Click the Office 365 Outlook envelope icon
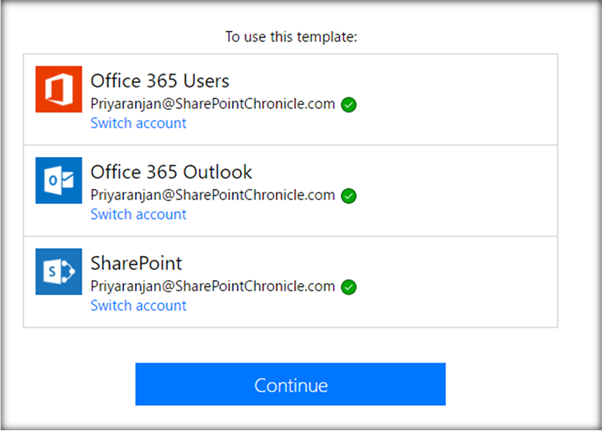 click(x=58, y=180)
